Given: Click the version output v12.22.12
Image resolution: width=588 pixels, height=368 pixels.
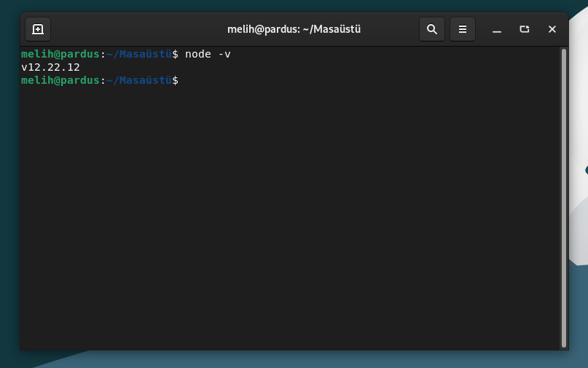Looking at the screenshot, I should [x=50, y=67].
